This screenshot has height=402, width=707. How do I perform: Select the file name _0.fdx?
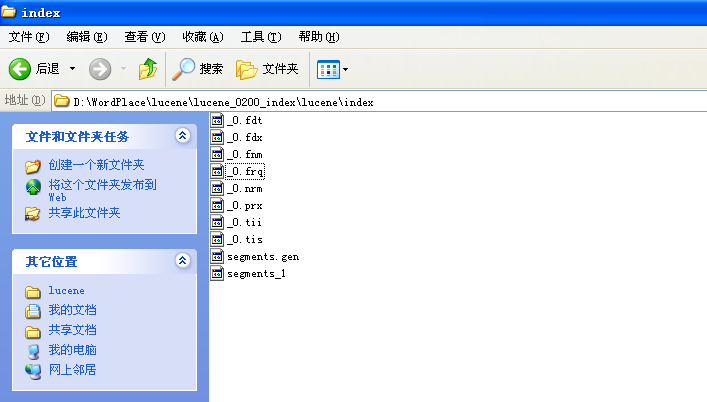point(245,137)
